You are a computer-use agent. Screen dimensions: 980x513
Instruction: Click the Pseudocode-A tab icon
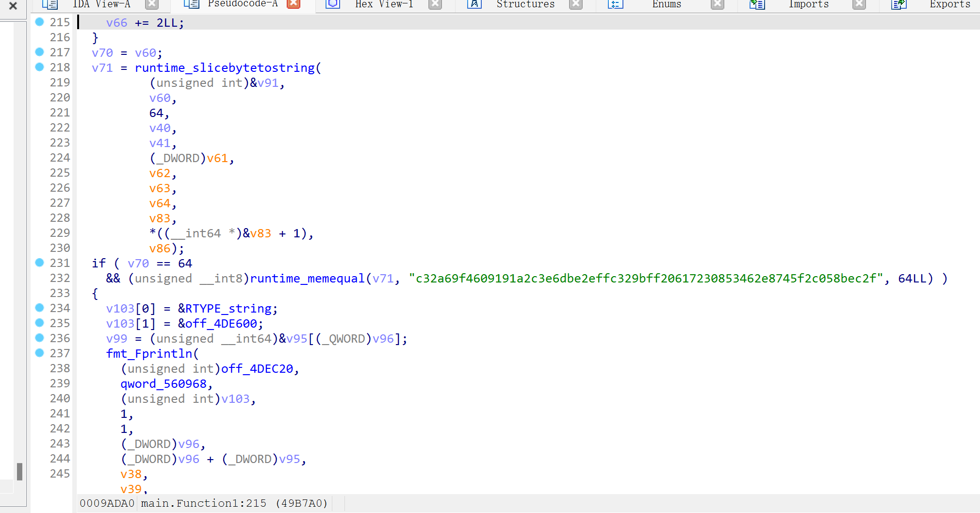191,4
